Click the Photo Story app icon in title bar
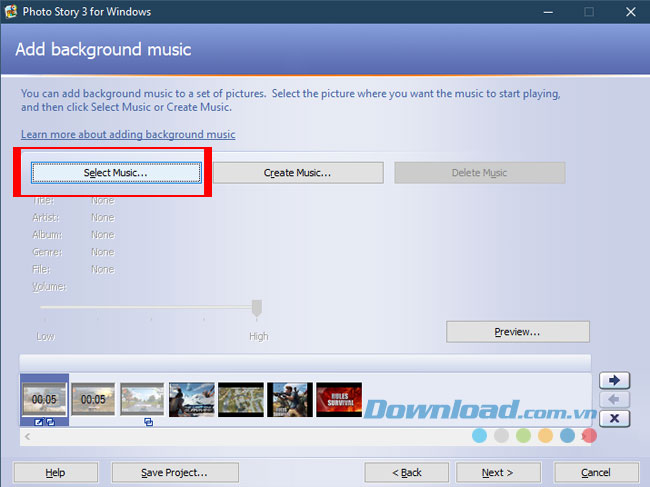 (11, 11)
